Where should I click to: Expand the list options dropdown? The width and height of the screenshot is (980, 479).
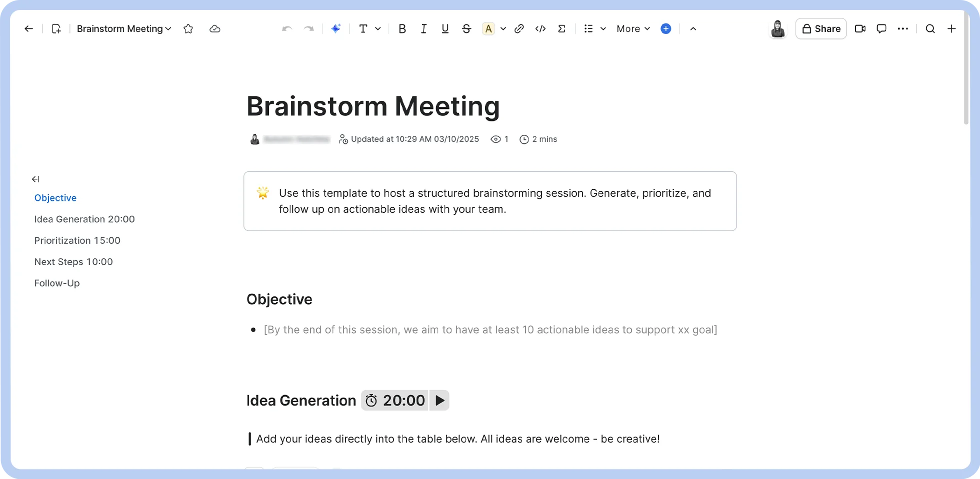603,28
